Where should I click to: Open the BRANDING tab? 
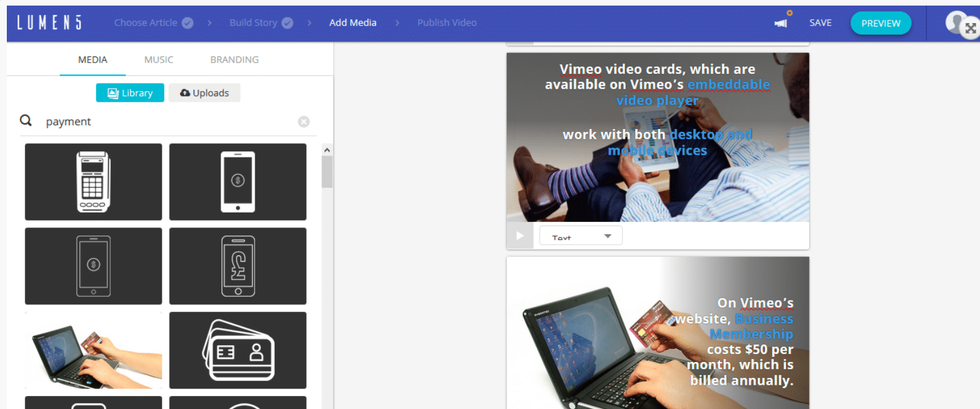coord(235,59)
